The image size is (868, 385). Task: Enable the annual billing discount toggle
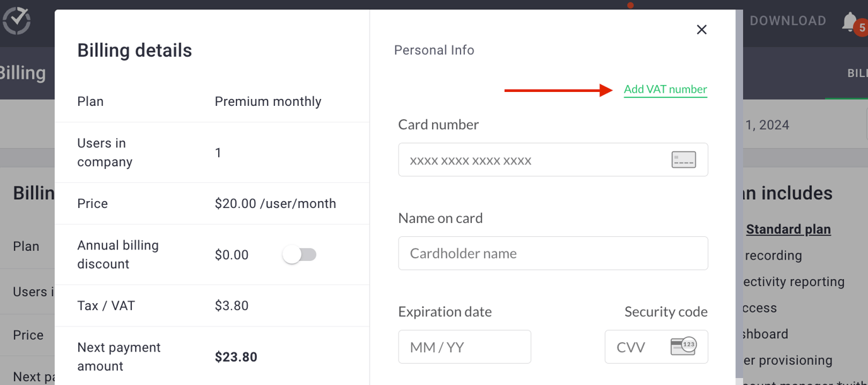click(300, 254)
